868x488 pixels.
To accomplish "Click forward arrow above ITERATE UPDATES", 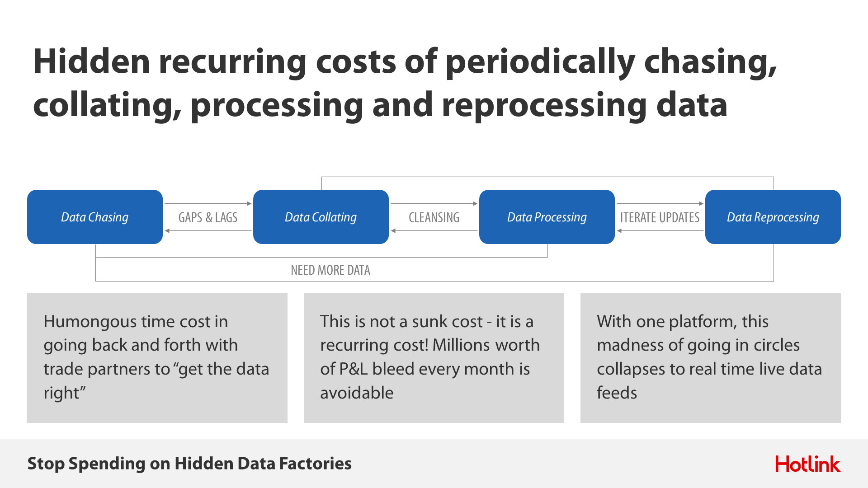I will tap(660, 204).
